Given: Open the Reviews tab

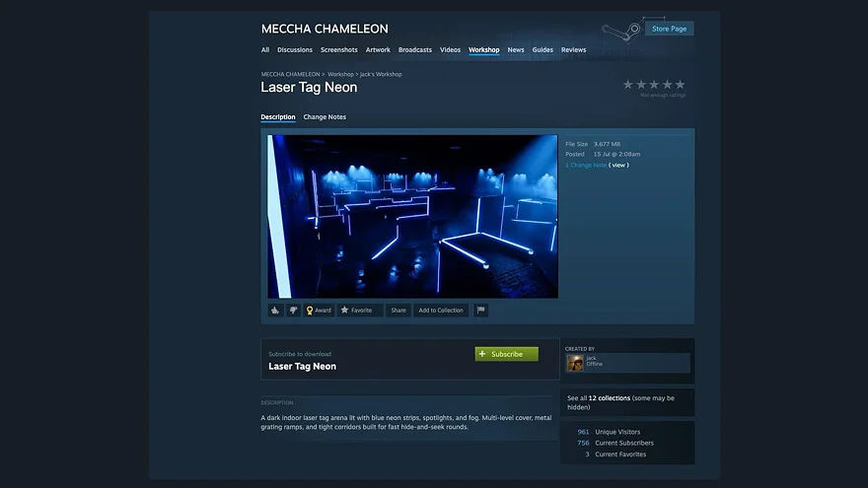Looking at the screenshot, I should [573, 50].
